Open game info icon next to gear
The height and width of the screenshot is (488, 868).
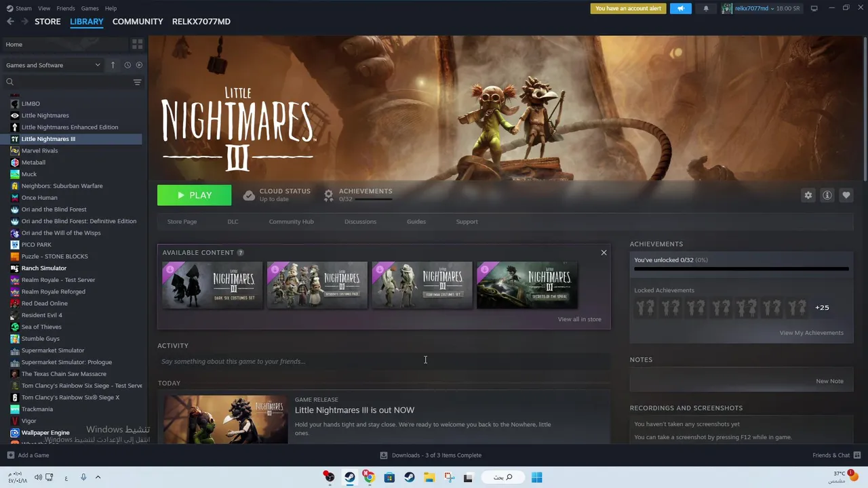point(827,195)
